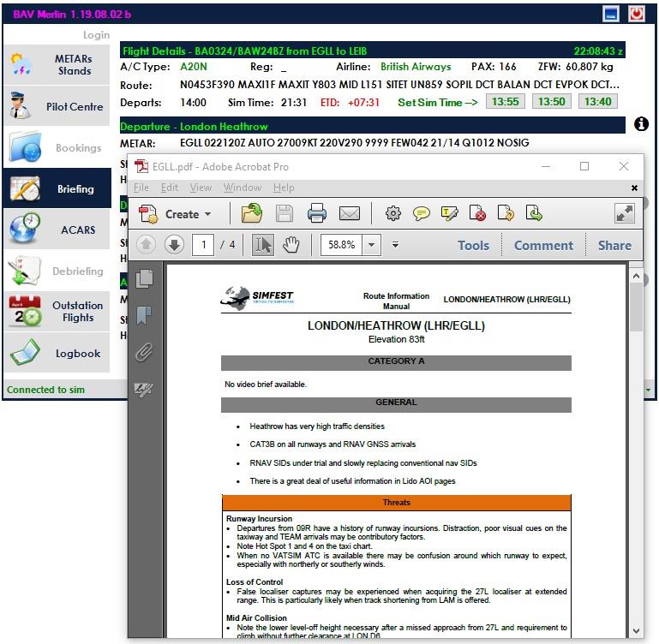The height and width of the screenshot is (644, 659).
Task: Open the Window menu in Acrobat
Action: (243, 188)
